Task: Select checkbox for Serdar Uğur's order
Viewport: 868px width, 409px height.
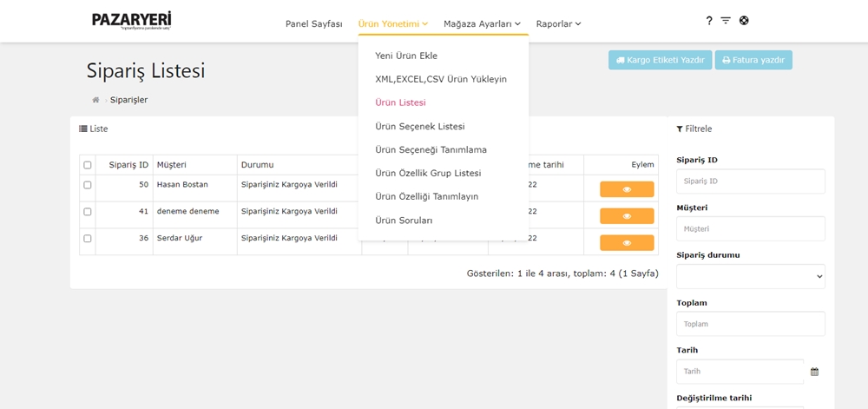Action: pyautogui.click(x=88, y=238)
